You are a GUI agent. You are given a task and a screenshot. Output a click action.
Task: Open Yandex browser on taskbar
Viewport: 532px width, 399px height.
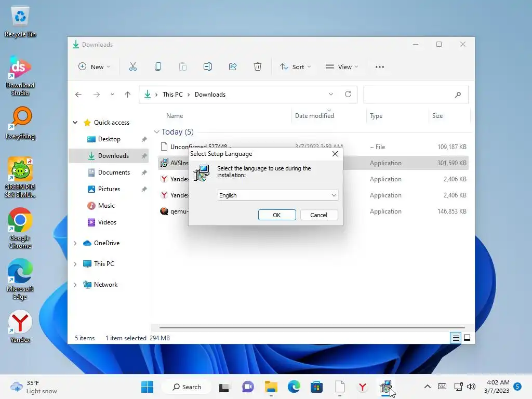point(362,387)
